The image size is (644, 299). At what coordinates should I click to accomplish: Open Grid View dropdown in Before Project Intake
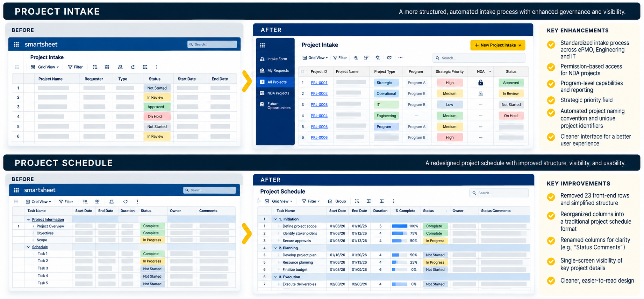coord(45,67)
